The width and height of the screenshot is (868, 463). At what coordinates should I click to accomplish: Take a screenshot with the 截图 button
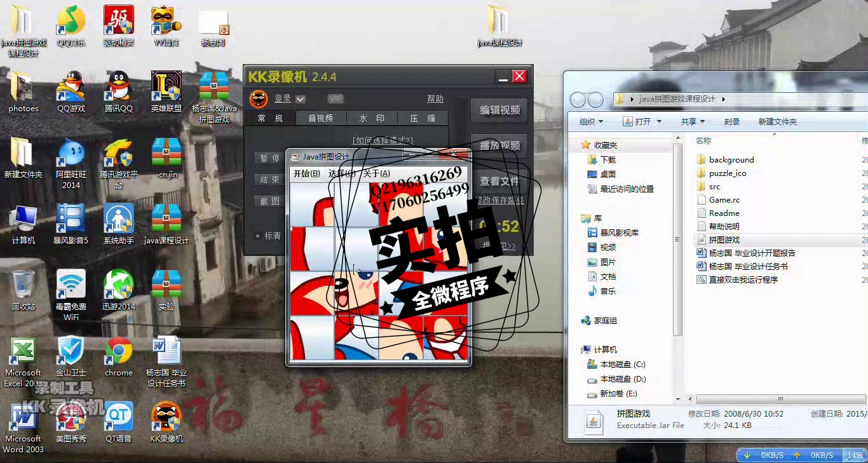(x=269, y=201)
